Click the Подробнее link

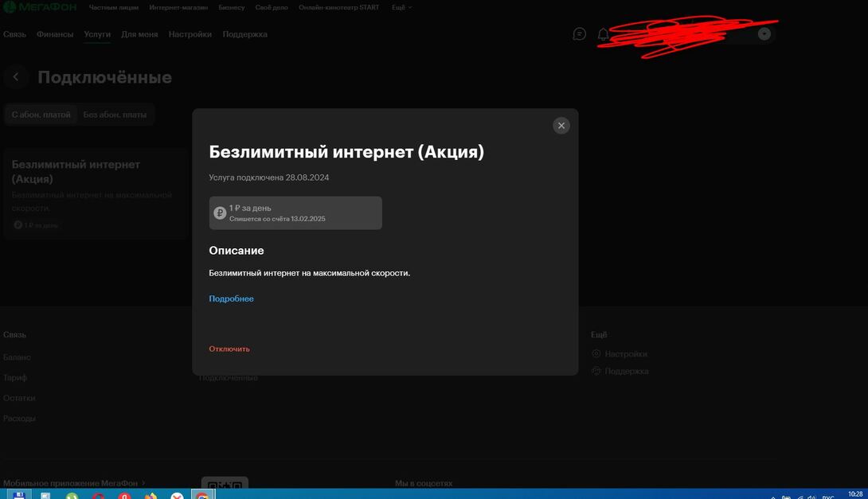[231, 299]
